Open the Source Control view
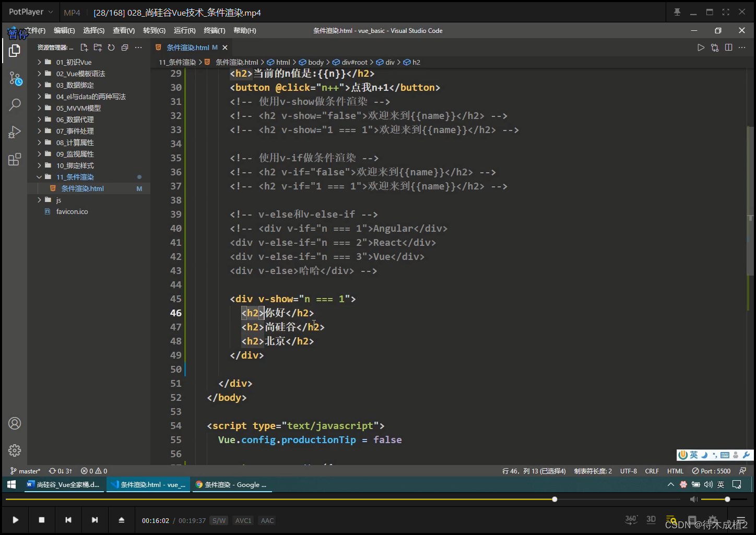The image size is (756, 535). click(x=15, y=79)
